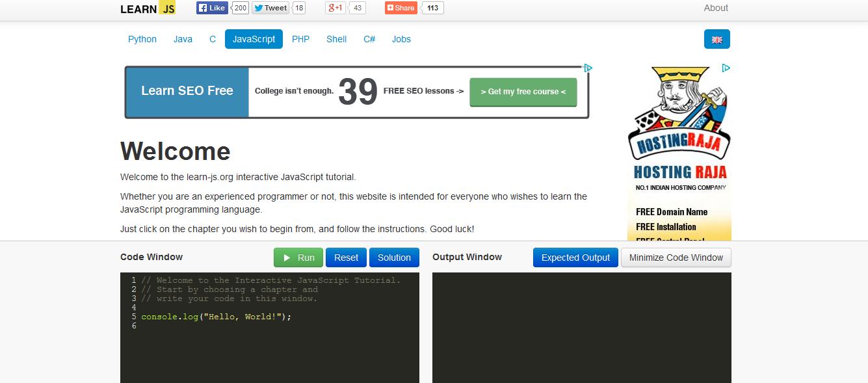Click the 'Get my free course' button
This screenshot has width=868, height=383.
point(523,92)
